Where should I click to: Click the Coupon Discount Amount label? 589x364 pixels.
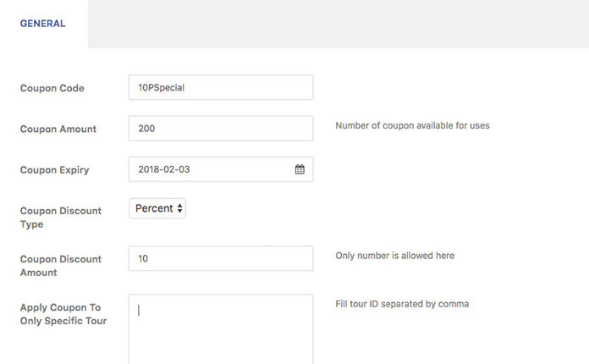click(60, 266)
